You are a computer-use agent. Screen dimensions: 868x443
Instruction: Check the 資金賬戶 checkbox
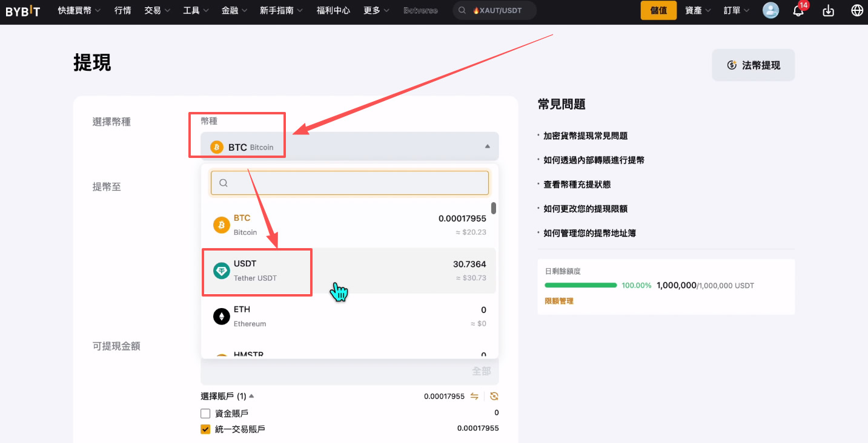pos(206,412)
